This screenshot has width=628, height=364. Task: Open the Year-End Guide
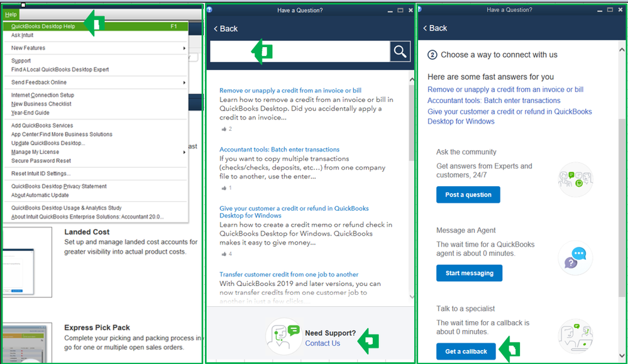[x=30, y=113]
